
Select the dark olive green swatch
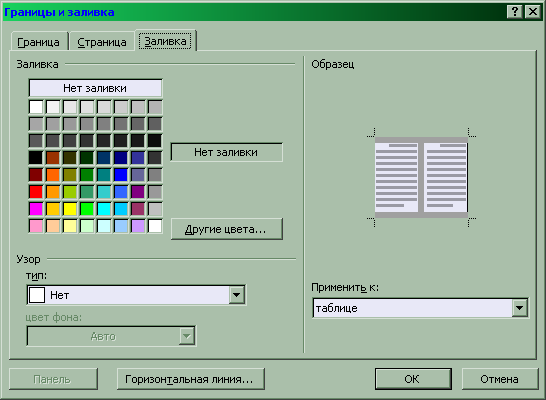click(x=70, y=158)
